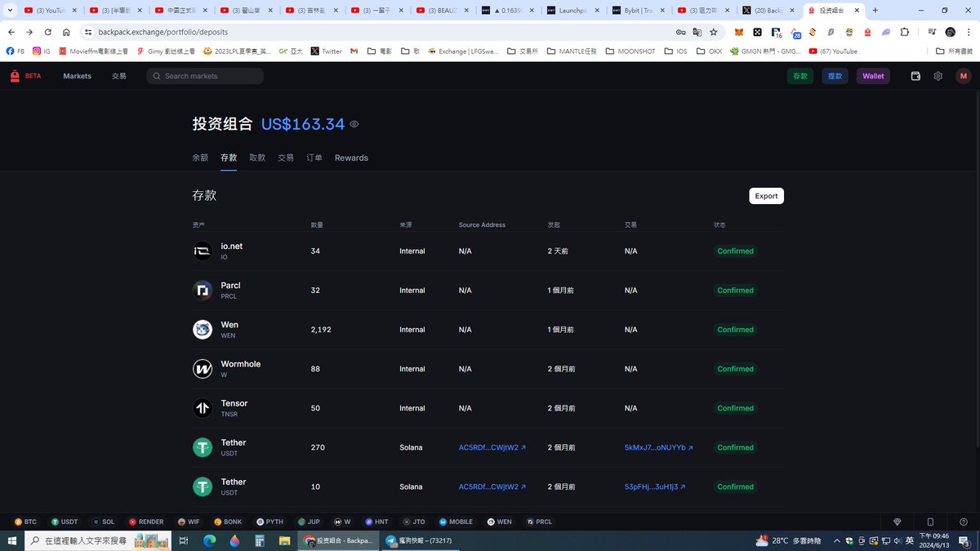Screen dimensions: 980x551
Task: Click the Backpack logo icon
Action: pyautogui.click(x=15, y=76)
